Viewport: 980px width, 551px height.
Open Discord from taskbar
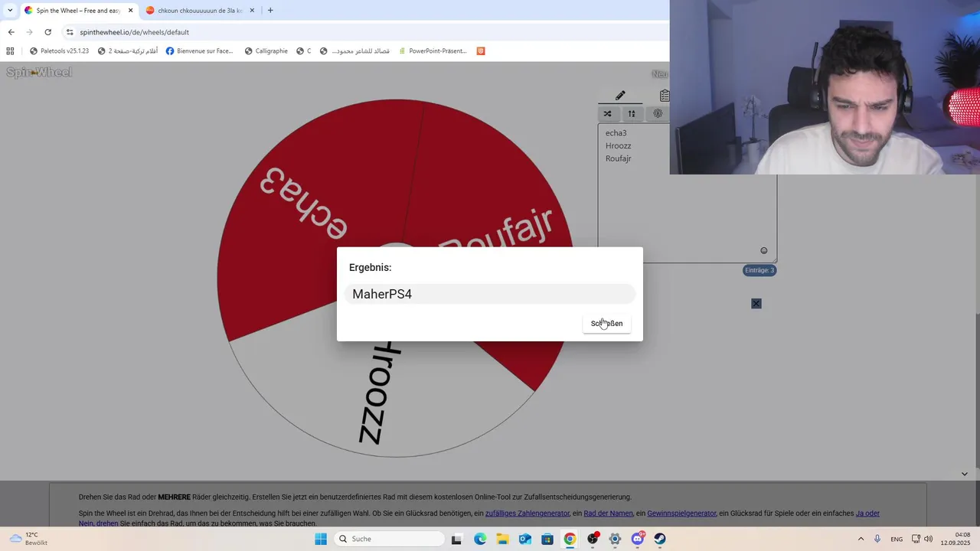[x=638, y=539]
